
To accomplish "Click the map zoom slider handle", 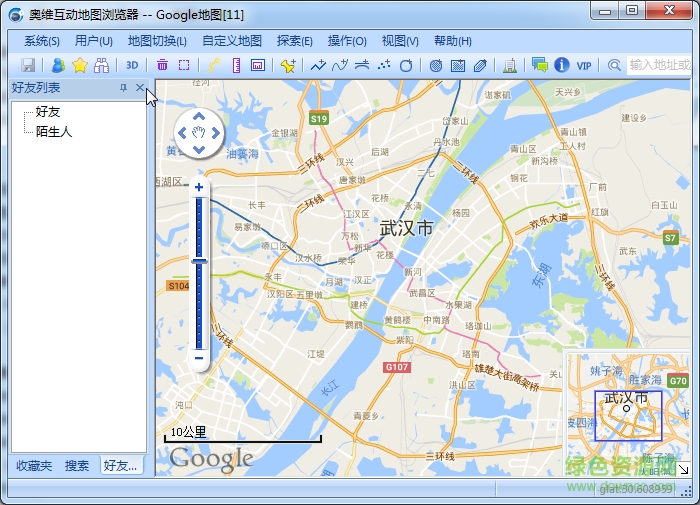I will (199, 261).
